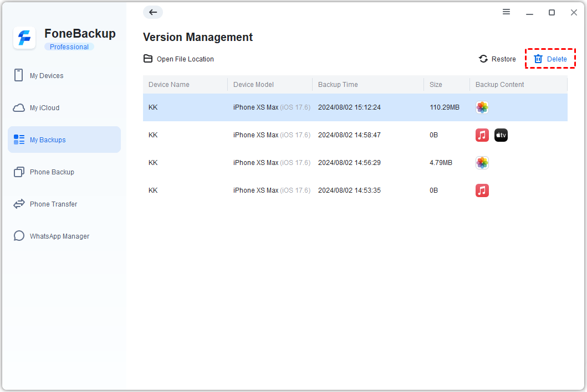Click Photos icon in the 15:12:24 backup
Viewport: 587px width, 392px height.
click(482, 108)
